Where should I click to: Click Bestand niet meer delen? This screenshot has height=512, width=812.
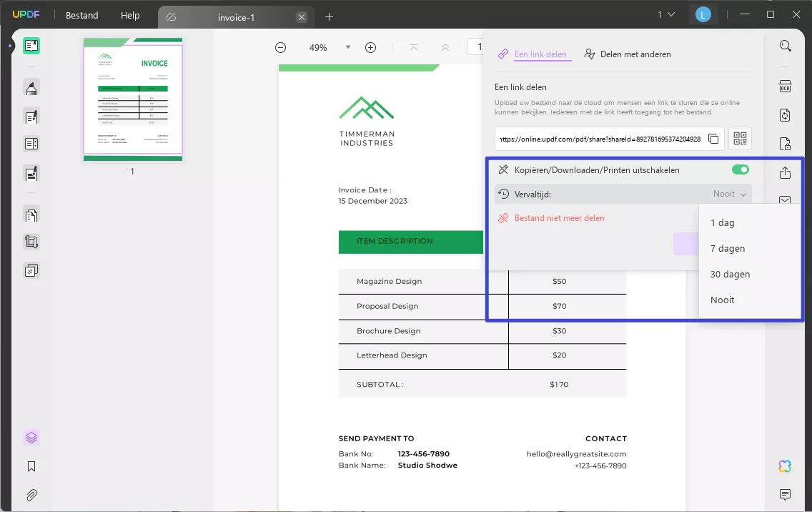[x=560, y=217]
